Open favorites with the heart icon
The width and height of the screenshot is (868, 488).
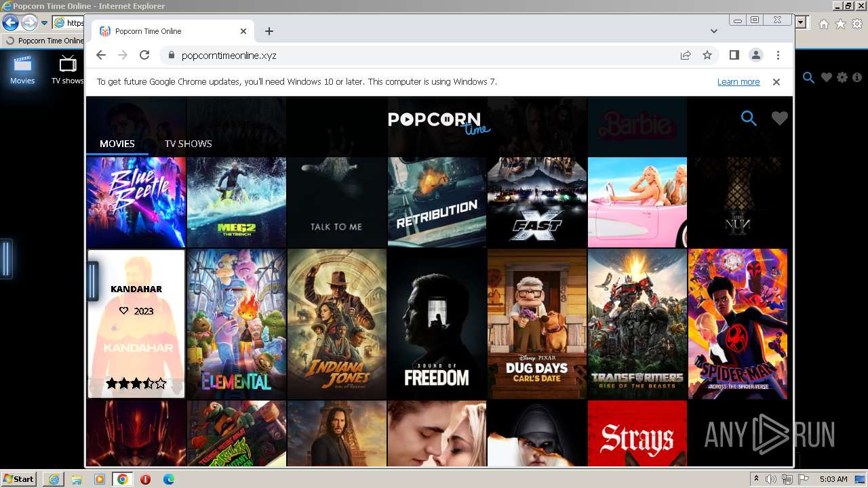click(x=779, y=119)
